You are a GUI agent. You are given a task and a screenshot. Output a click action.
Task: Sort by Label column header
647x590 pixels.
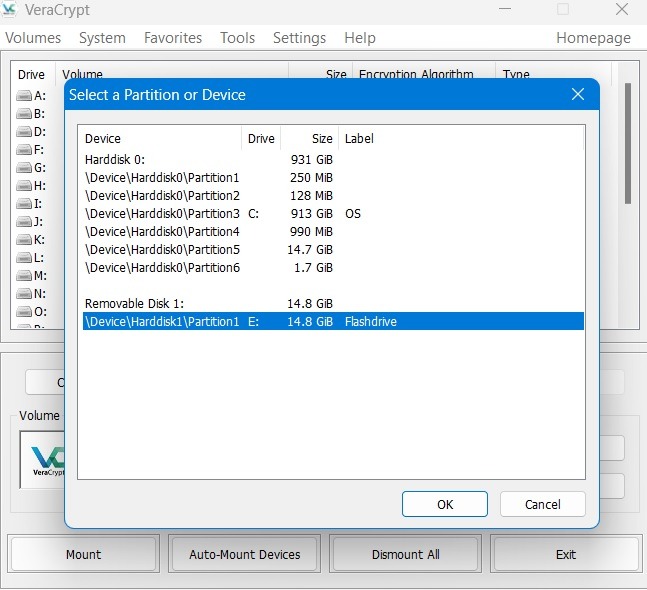[461, 139]
